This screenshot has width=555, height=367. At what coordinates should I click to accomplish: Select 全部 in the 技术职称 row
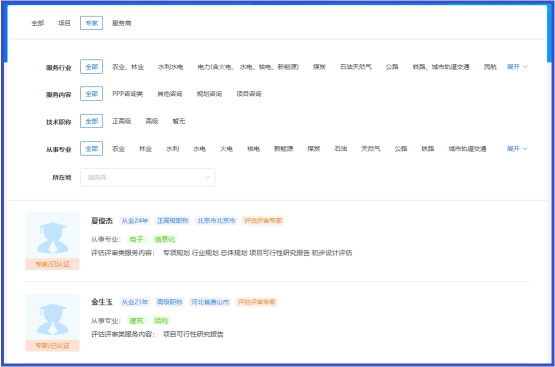[x=91, y=121]
